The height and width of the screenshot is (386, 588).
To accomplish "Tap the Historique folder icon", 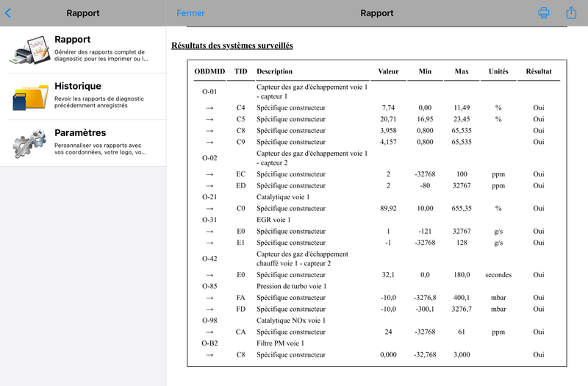I will click(30, 97).
